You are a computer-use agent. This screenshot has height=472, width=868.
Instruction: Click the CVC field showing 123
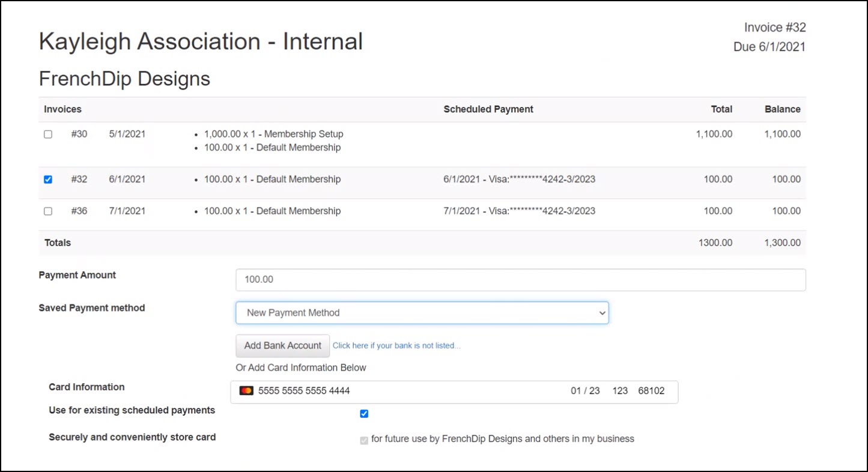pos(620,391)
